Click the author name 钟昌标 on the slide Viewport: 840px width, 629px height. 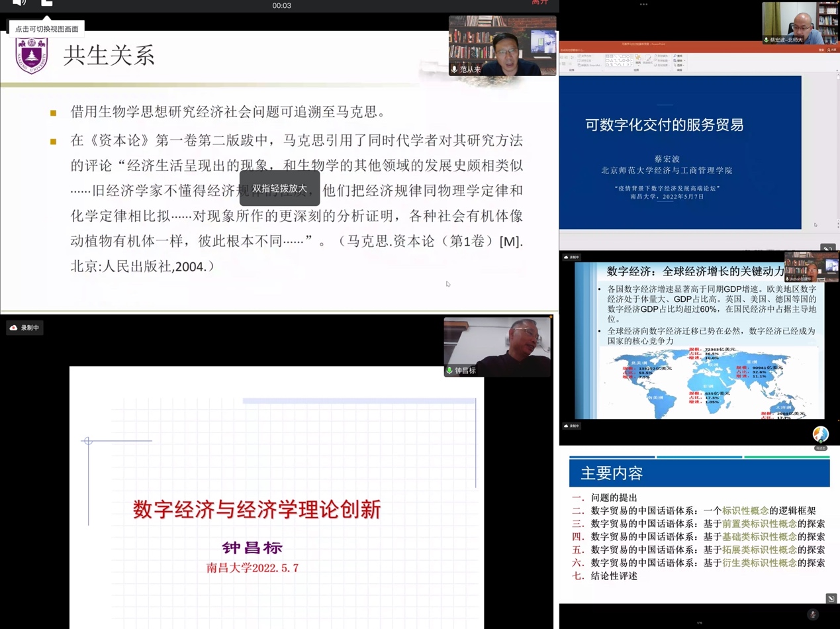coord(252,548)
